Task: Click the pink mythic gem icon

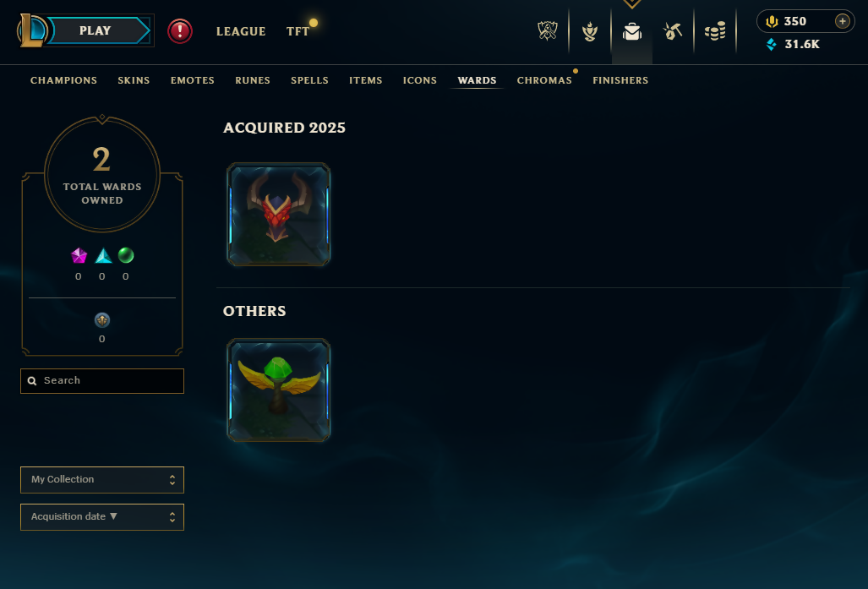Action: (x=79, y=255)
